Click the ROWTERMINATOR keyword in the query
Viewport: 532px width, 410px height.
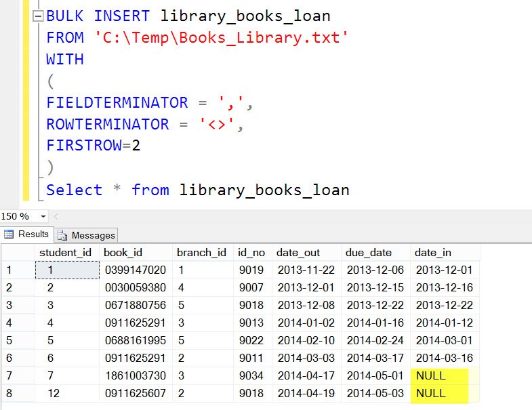(x=108, y=124)
